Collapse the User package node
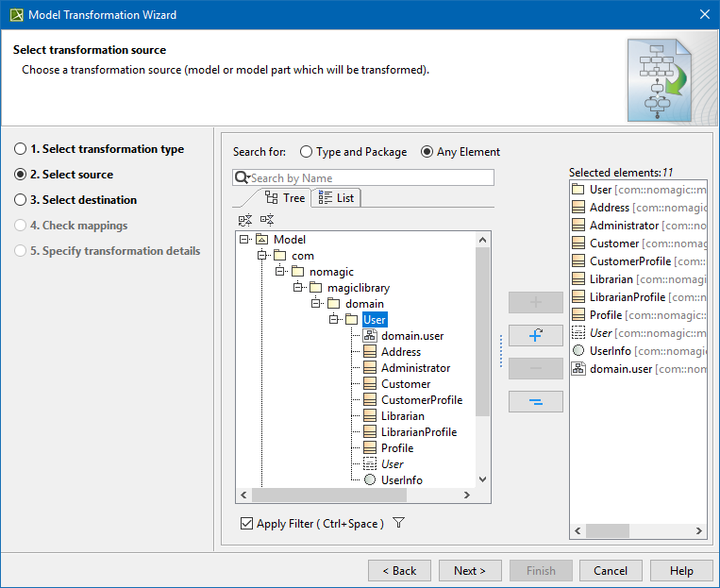The image size is (720, 588). (334, 320)
